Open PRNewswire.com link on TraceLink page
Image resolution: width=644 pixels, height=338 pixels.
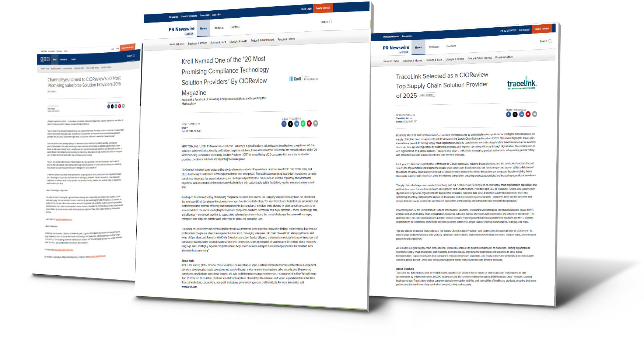tap(391, 36)
